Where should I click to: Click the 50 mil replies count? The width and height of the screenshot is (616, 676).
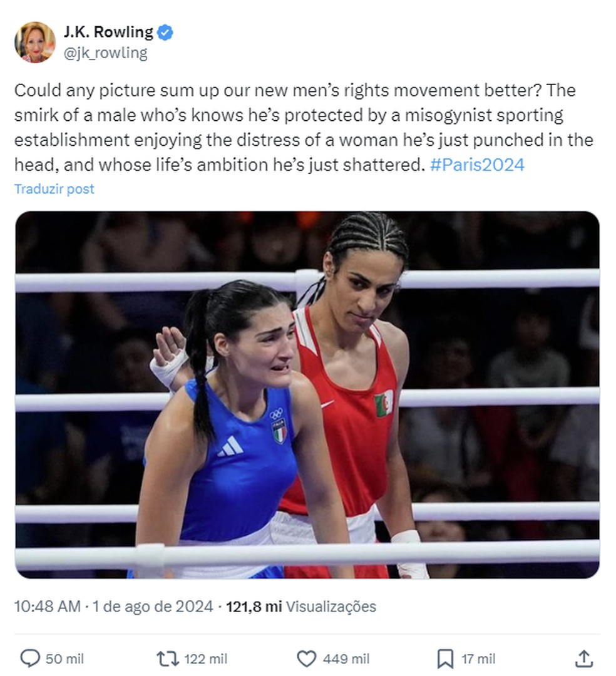[64, 658]
